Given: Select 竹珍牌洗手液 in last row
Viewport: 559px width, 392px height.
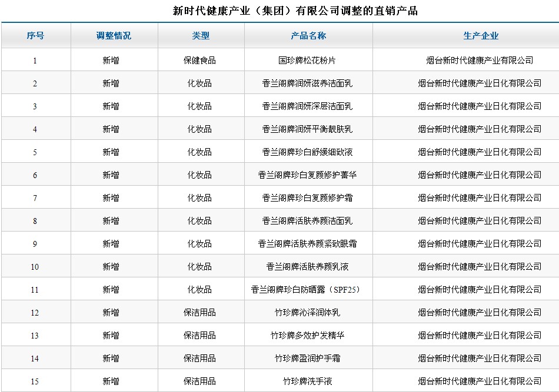Looking at the screenshot, I should tap(307, 381).
